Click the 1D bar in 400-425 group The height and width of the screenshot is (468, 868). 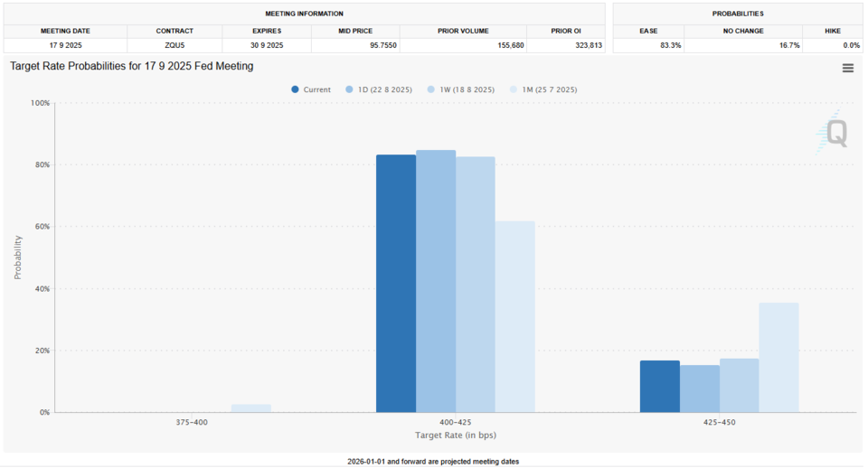[436, 281]
